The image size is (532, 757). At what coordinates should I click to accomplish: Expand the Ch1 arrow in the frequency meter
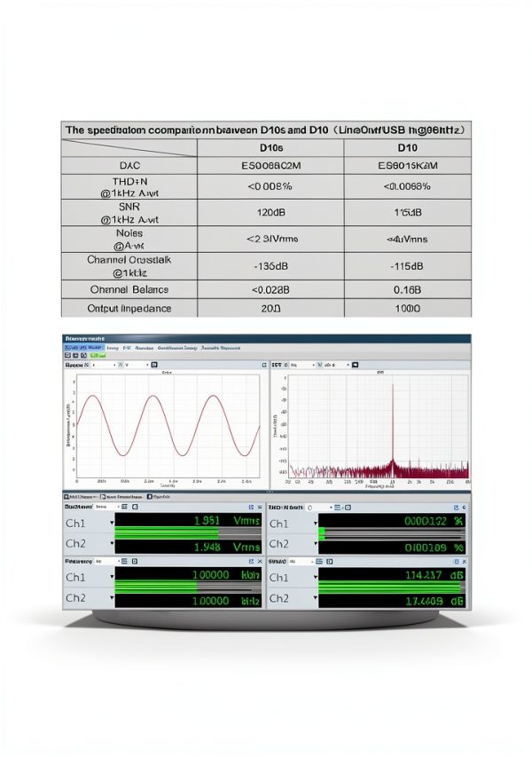click(112, 577)
